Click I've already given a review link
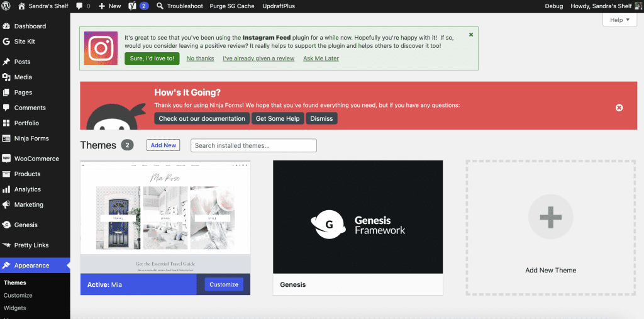 click(258, 59)
